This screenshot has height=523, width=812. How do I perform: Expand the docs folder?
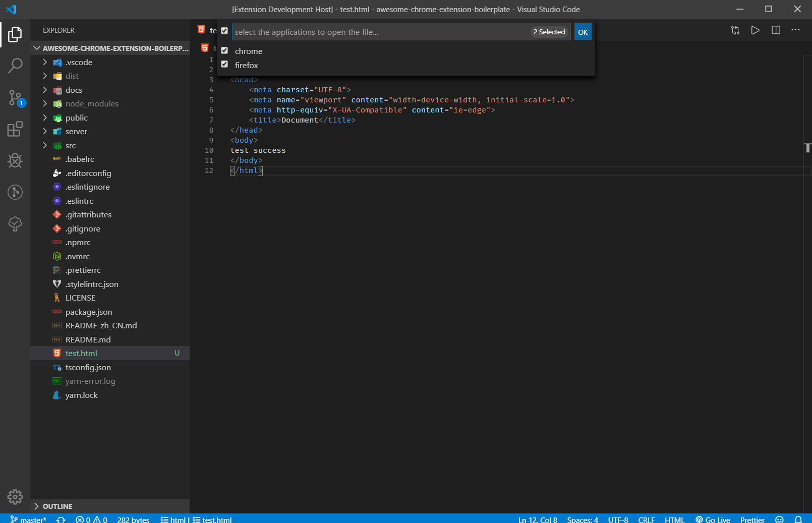click(x=110, y=90)
